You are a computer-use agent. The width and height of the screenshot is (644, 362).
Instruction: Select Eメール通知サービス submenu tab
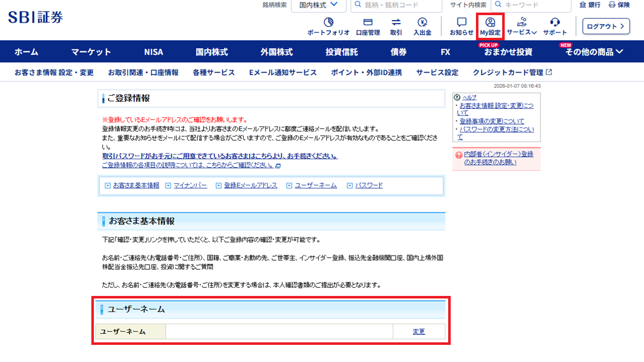[x=283, y=73]
